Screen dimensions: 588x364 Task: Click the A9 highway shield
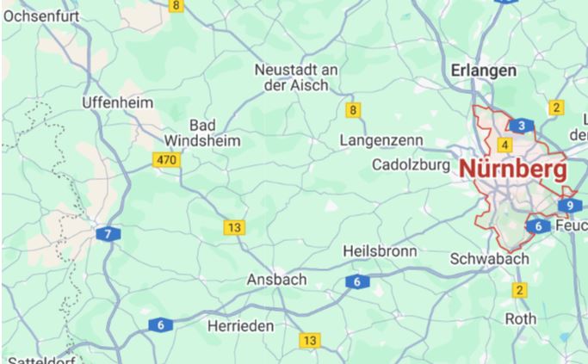pos(570,206)
